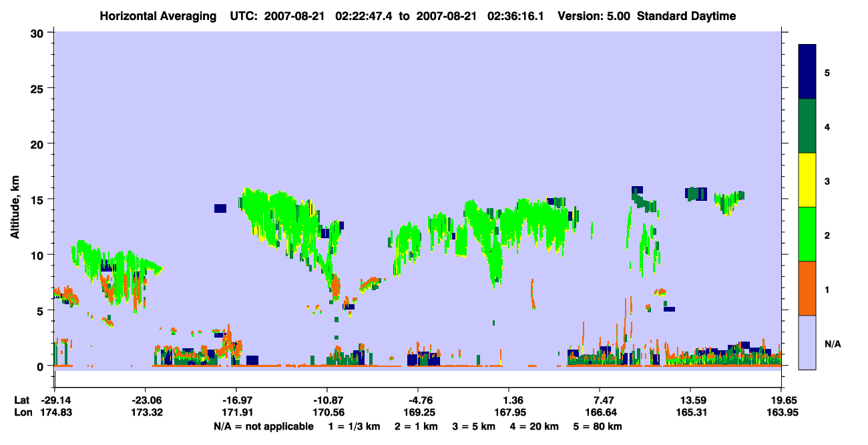Click the bright green colorbar segment labeled 2
The image size is (868, 445).
807,234
